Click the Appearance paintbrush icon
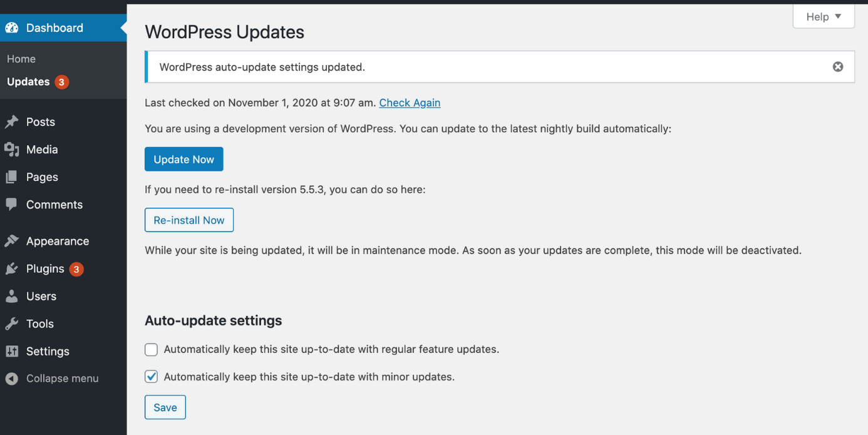This screenshot has width=868, height=435. click(x=12, y=241)
